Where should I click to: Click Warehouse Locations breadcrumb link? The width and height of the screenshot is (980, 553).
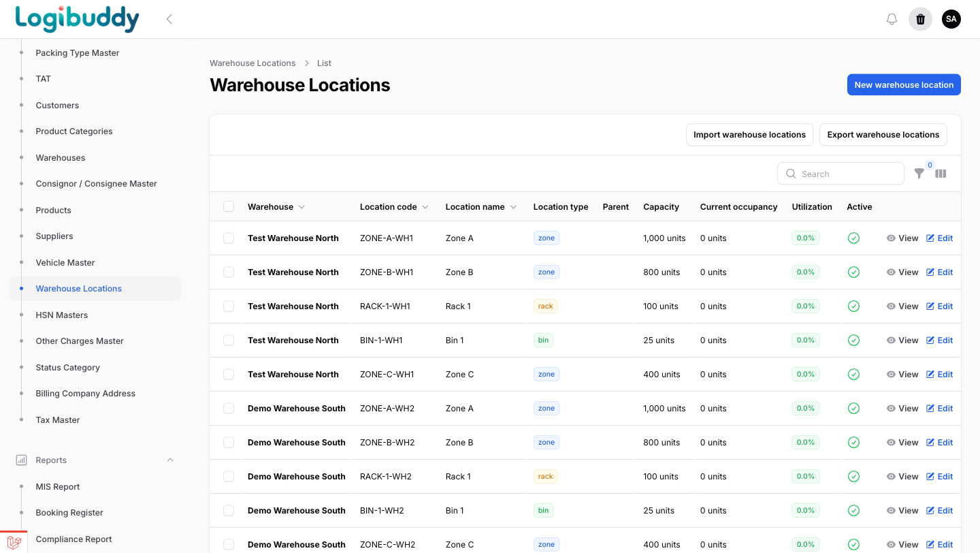click(252, 63)
